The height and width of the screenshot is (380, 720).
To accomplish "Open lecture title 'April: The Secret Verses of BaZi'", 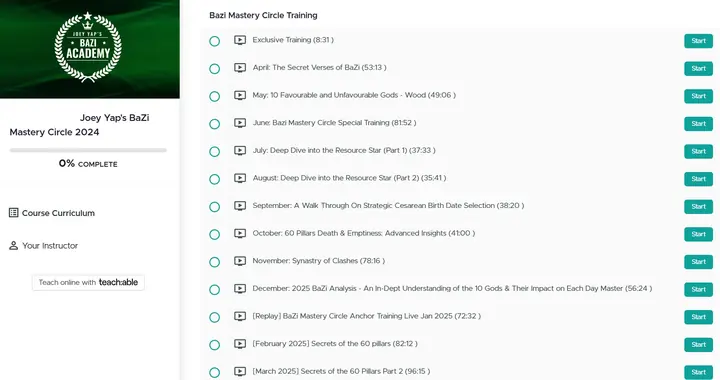I will pyautogui.click(x=319, y=67).
